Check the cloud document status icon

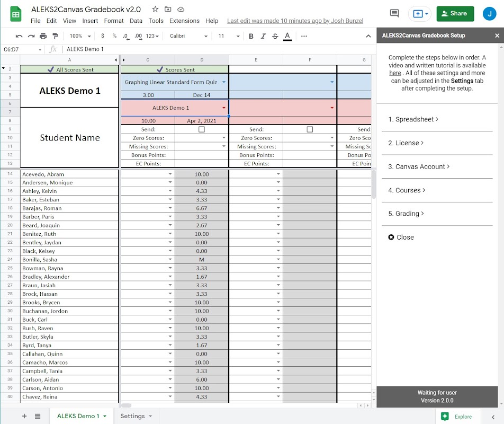[x=181, y=10]
